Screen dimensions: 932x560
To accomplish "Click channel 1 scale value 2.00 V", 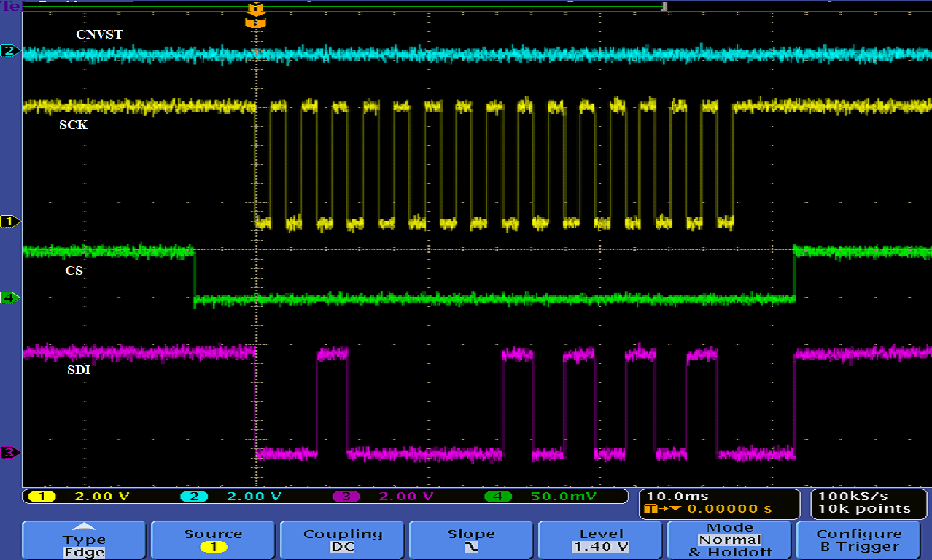I will click(x=103, y=497).
